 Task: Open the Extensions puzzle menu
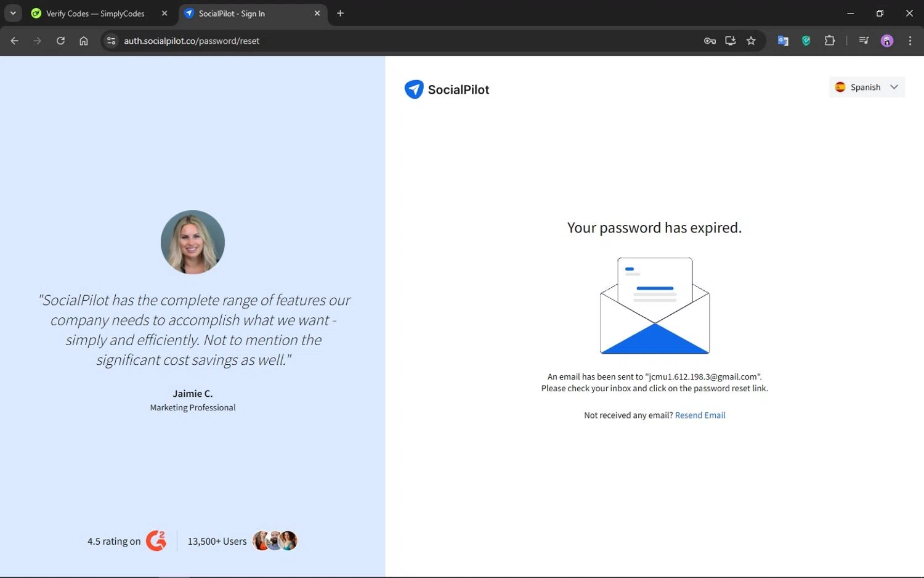point(830,41)
